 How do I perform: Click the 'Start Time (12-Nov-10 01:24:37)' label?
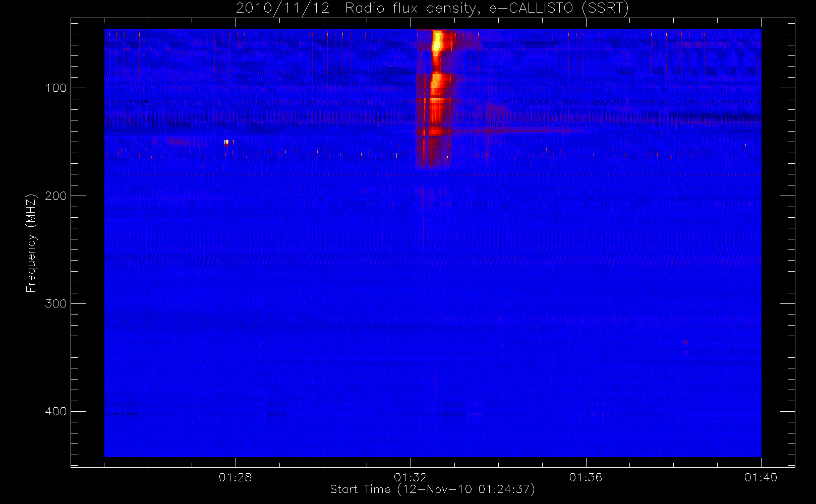click(x=432, y=489)
